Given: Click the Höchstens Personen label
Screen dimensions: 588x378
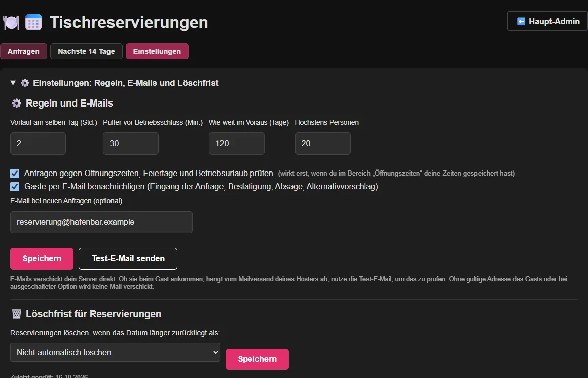Looking at the screenshot, I should 326,122.
